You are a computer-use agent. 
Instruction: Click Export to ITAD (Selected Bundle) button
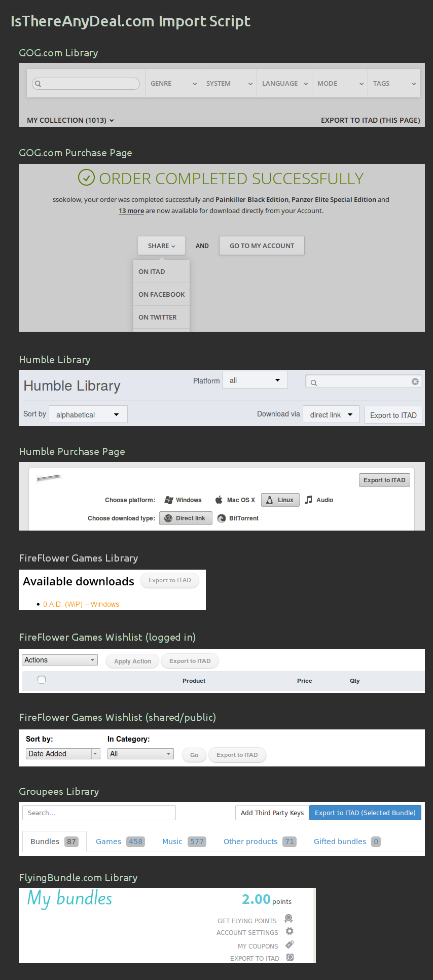point(365,813)
